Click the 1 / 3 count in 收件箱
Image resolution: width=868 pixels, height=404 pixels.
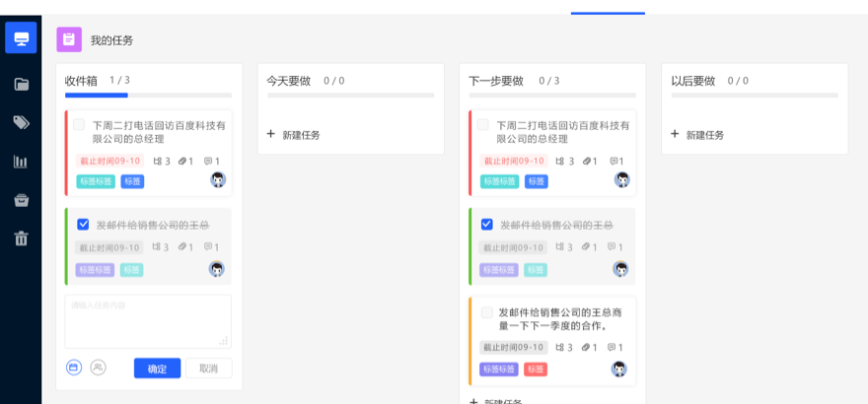(119, 80)
